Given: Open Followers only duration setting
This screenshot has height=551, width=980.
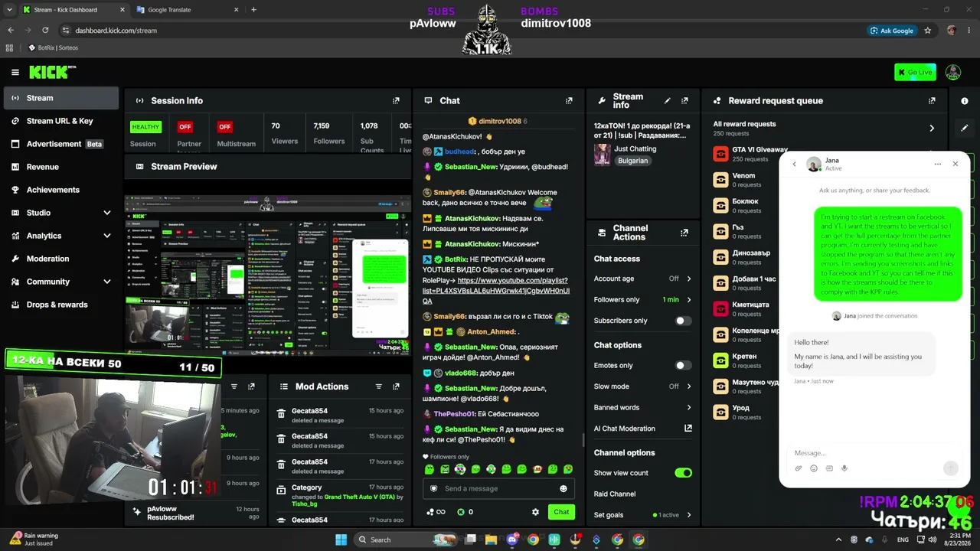Looking at the screenshot, I should click(642, 300).
